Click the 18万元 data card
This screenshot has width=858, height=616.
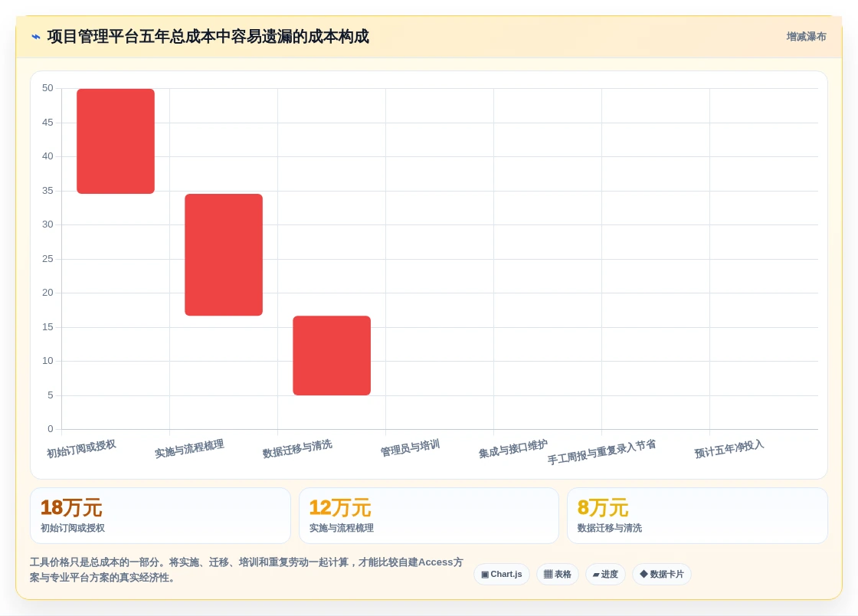[160, 516]
